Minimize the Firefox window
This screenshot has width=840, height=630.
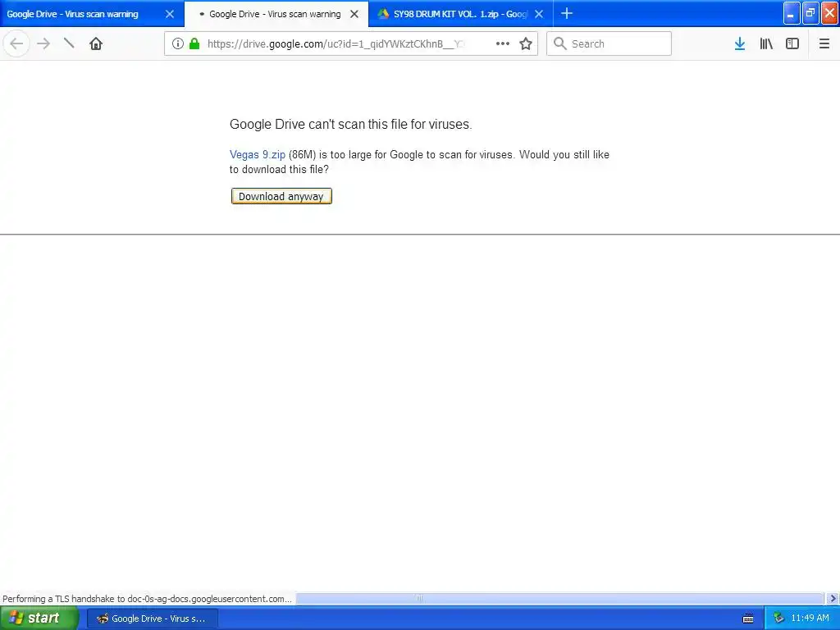(792, 13)
